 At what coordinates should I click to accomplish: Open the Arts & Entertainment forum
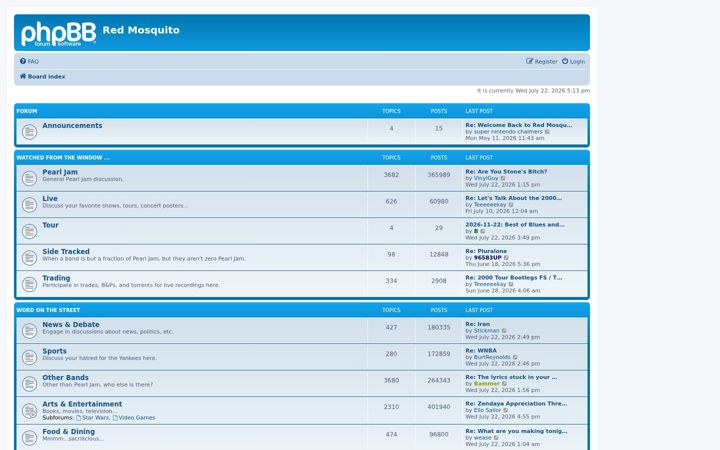(x=82, y=404)
